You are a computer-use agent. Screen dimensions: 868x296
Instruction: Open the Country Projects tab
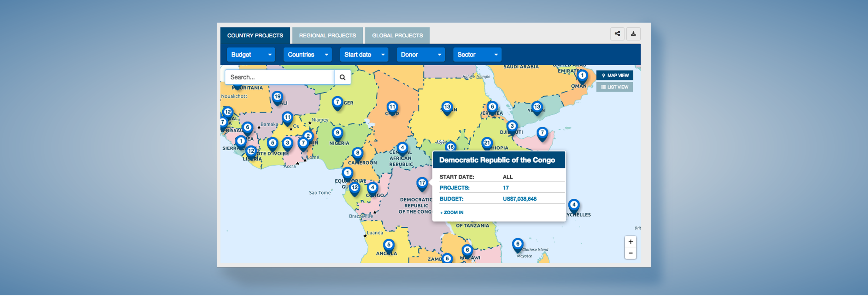click(x=255, y=36)
